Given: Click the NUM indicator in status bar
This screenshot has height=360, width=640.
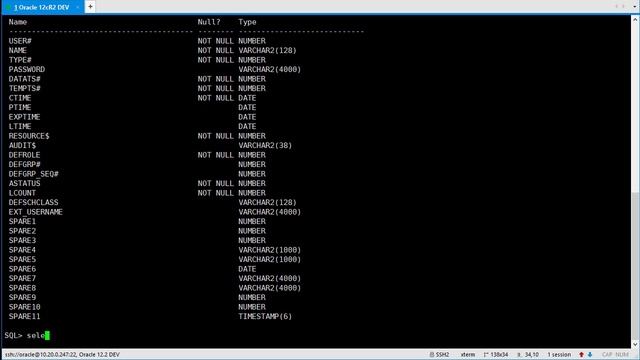Looking at the screenshot, I should pyautogui.click(x=622, y=355).
